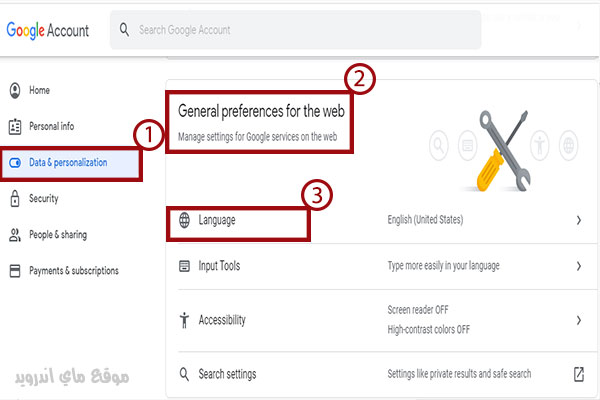Open Search settings external link icon
Viewport: 600px width, 400px height.
pyautogui.click(x=579, y=374)
